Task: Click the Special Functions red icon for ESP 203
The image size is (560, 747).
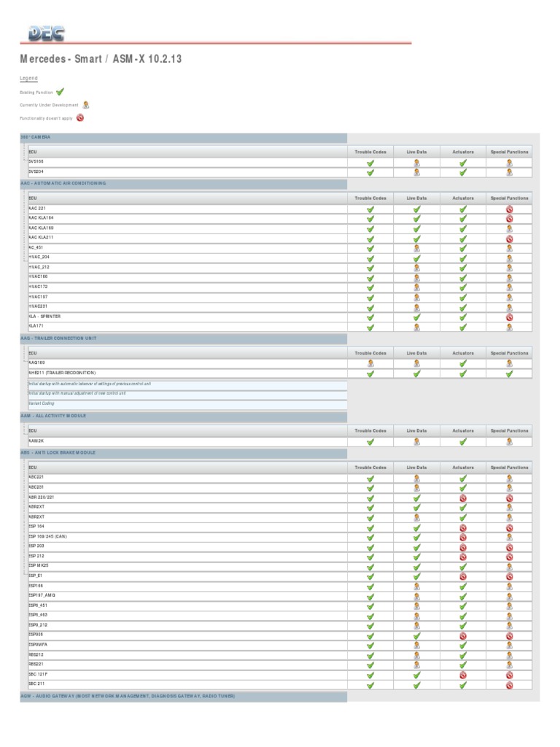Action: [510, 547]
